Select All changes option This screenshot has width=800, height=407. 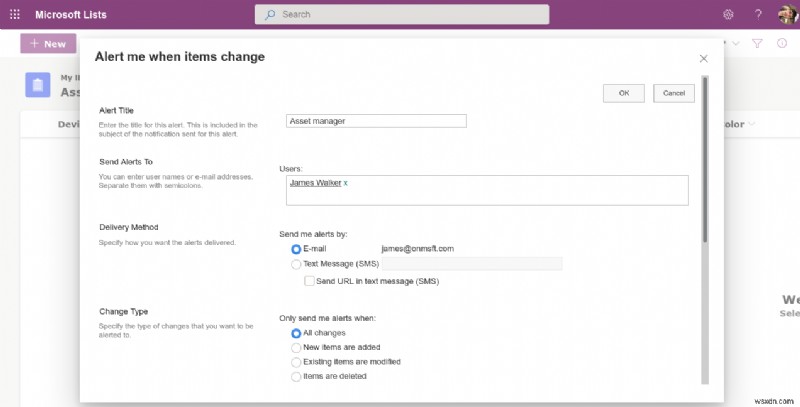pos(296,333)
